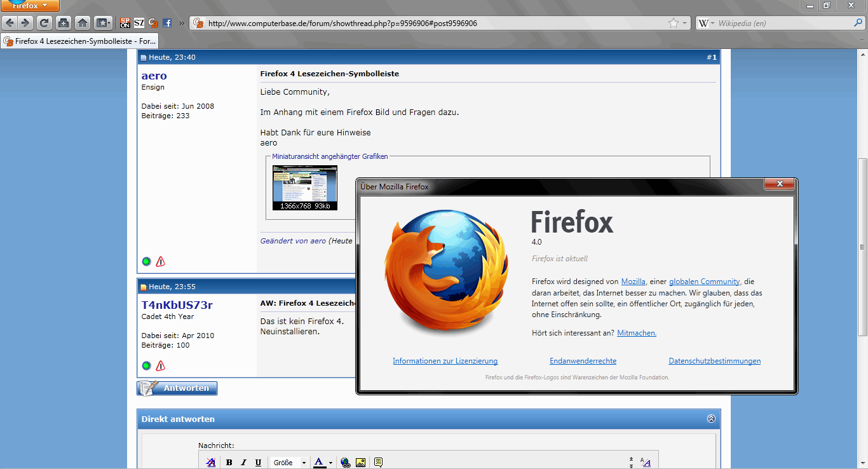
Task: Select the Firefox 4 Lesezeichen-Symbolleiste tab
Action: pyautogui.click(x=79, y=41)
